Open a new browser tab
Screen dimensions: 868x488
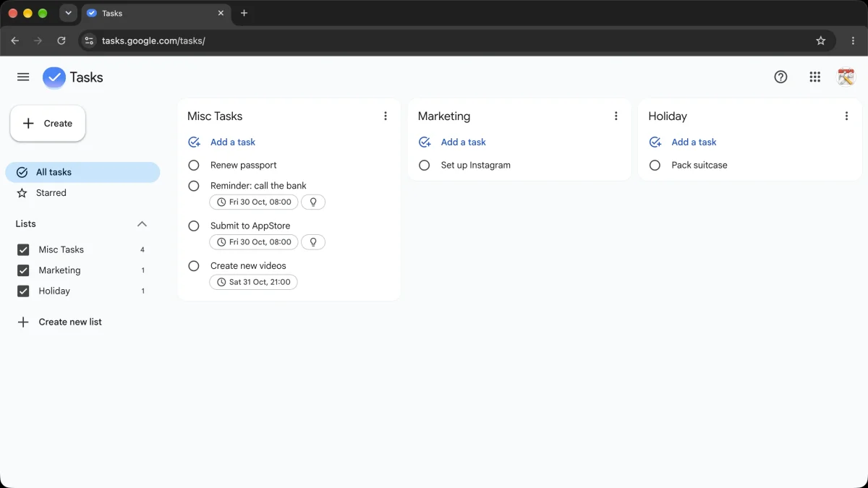click(244, 13)
